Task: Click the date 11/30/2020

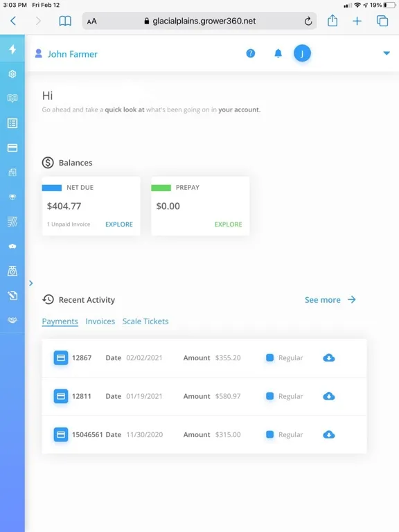Action: (145, 434)
